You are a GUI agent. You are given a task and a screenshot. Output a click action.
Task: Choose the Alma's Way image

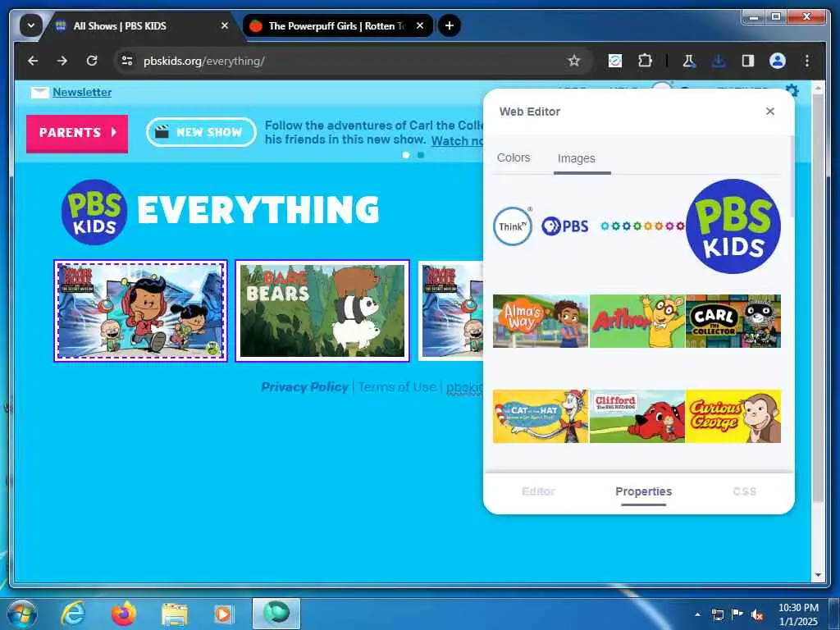tap(541, 321)
